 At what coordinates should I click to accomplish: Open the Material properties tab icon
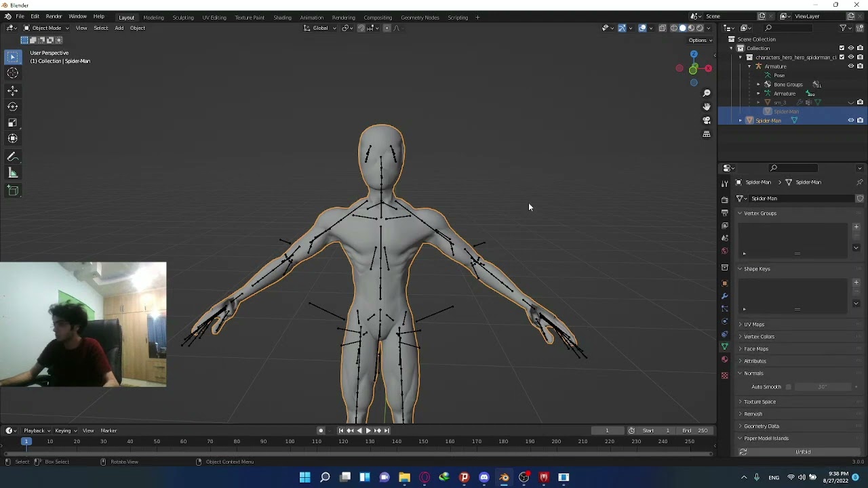tap(725, 359)
